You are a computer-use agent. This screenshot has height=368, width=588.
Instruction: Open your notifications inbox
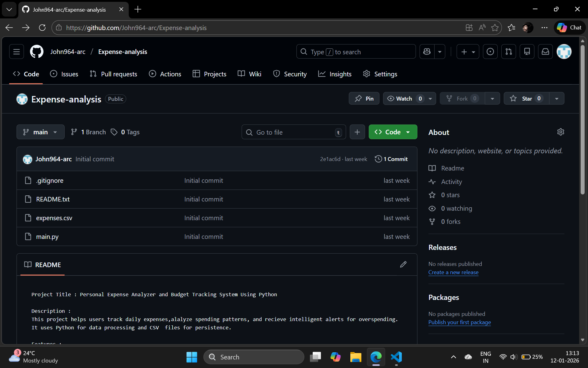(x=545, y=52)
